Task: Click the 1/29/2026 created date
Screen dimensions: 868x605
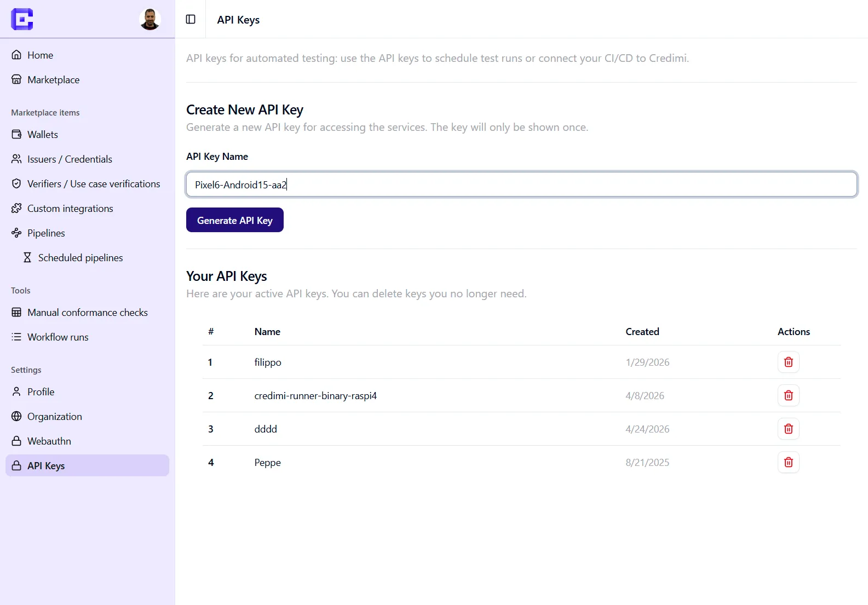Action: [647, 362]
